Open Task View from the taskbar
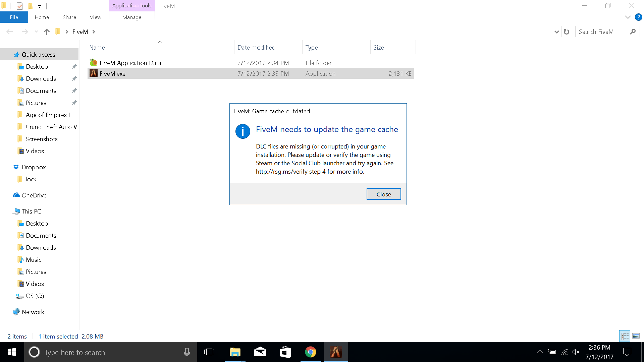 209,352
